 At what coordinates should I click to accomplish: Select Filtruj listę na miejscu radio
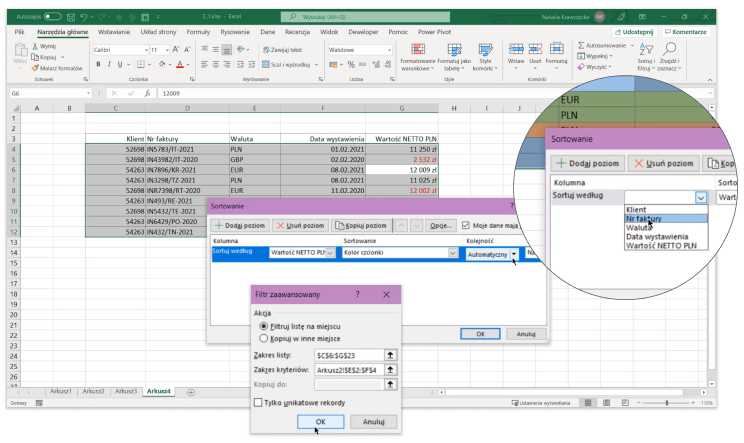point(264,326)
